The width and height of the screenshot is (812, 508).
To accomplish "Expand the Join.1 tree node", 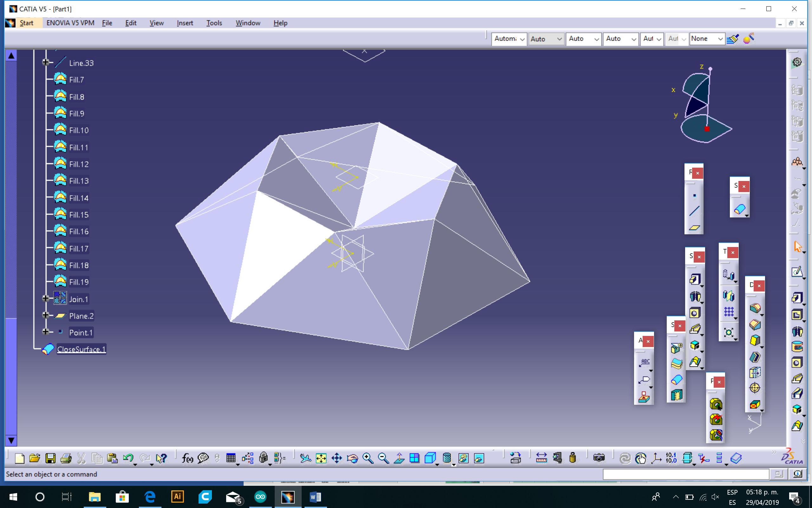I will (46, 298).
